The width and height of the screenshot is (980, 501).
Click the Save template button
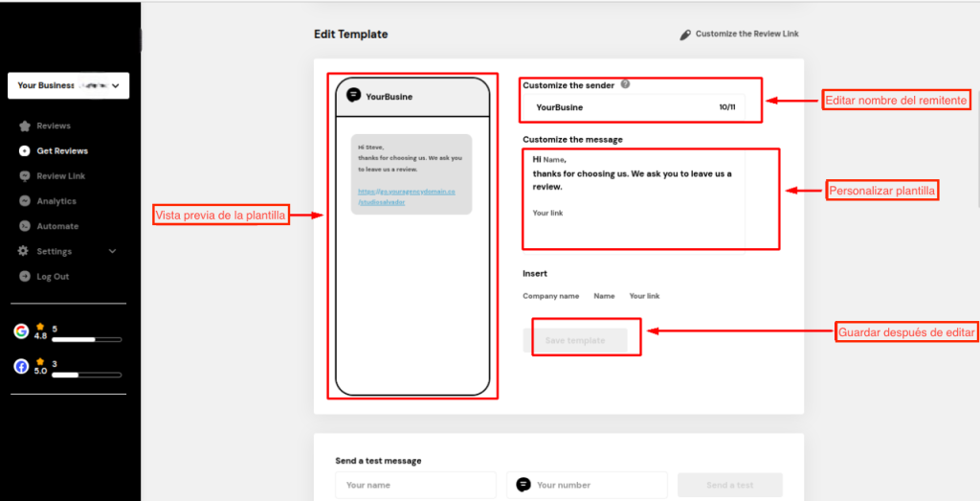tap(574, 340)
